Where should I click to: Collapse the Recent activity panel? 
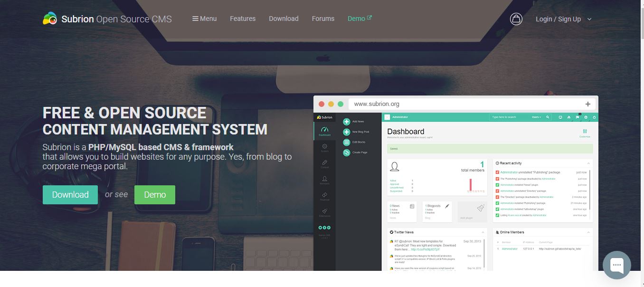coord(588,163)
